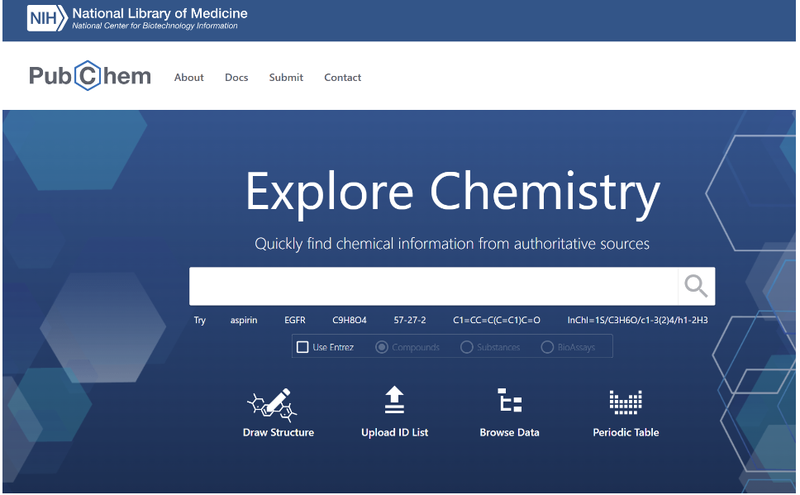Click the magnifying glass search icon

(696, 286)
